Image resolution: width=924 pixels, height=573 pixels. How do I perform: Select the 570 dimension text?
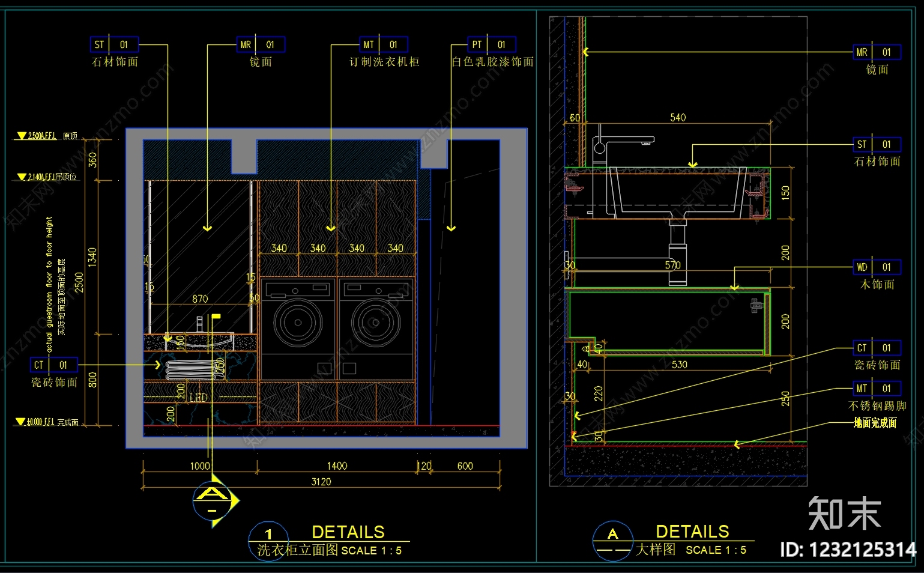click(672, 265)
